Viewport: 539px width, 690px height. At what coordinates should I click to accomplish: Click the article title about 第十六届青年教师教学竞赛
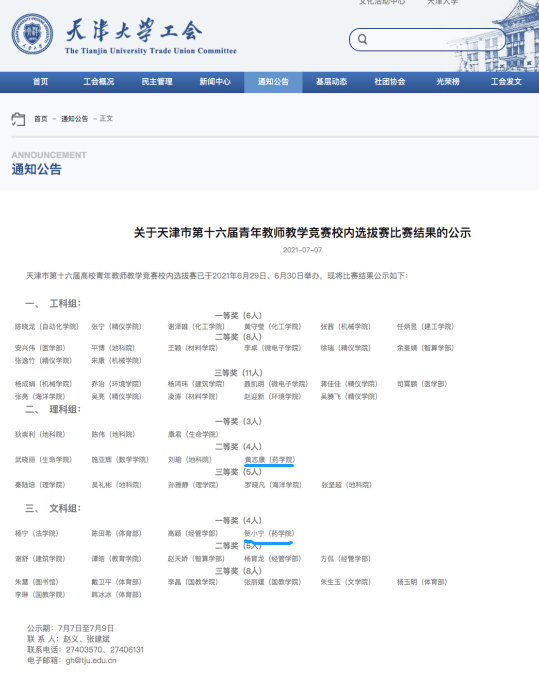tap(302, 233)
